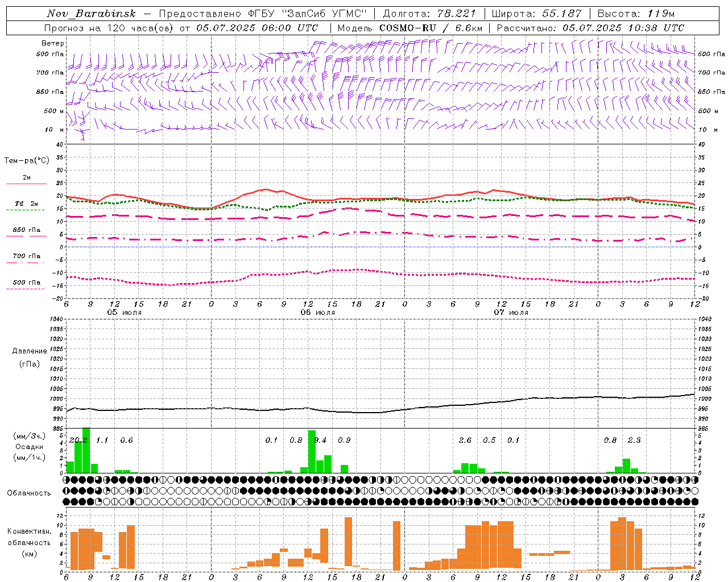Viewport: 728px width, 582px height.
Task: Click the Рассчитано: 05.07.2025 10:38 UTC text
Action: tap(590, 28)
